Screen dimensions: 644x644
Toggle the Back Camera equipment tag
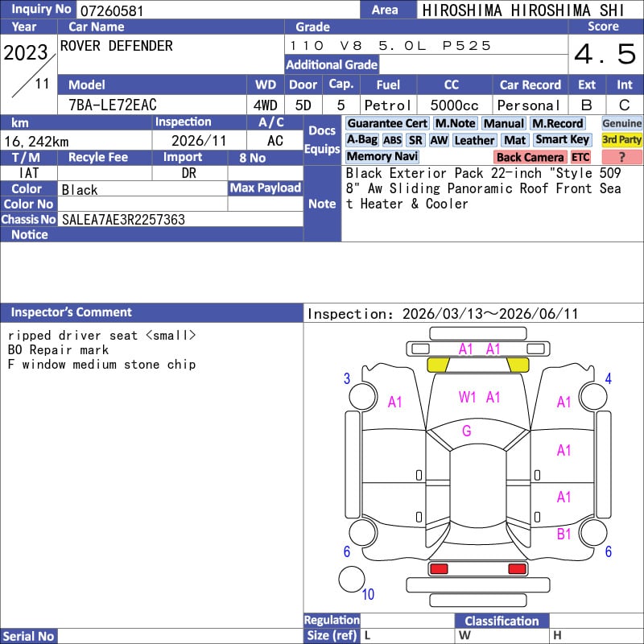(530, 157)
